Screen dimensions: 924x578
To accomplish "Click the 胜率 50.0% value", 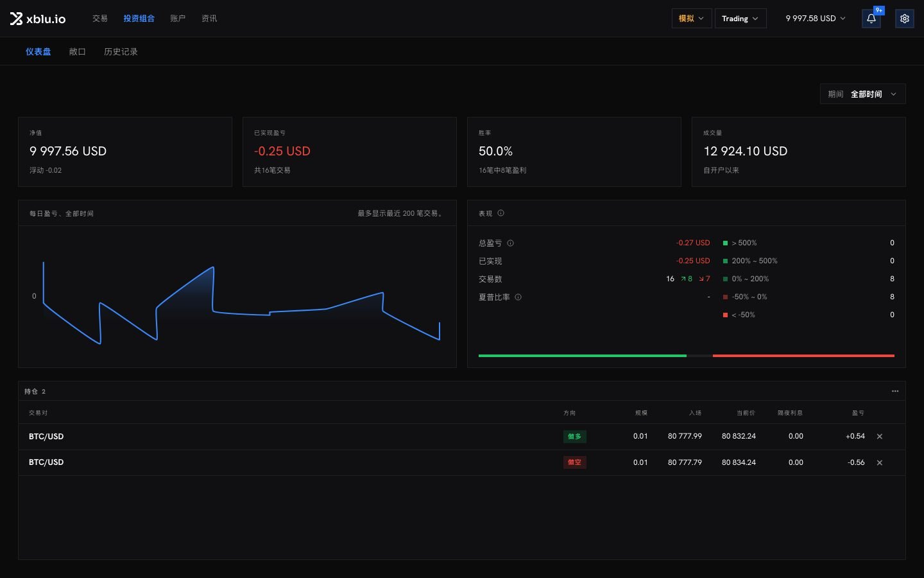I will (495, 152).
